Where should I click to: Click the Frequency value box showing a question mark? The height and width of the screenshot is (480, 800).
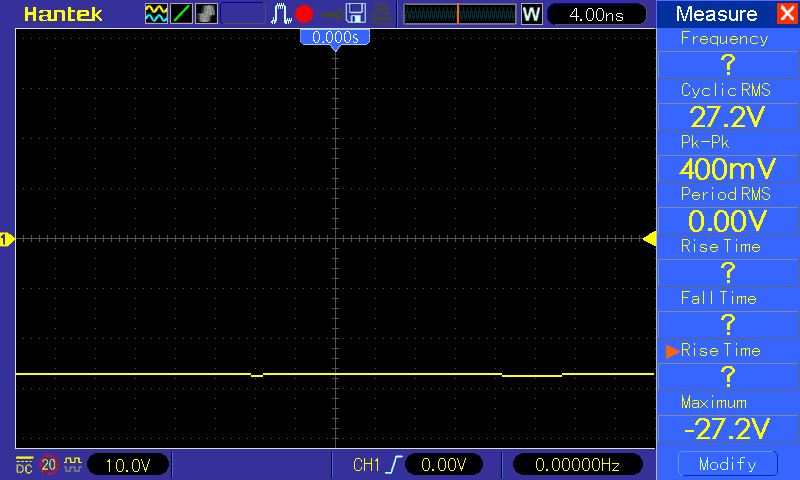click(x=728, y=65)
